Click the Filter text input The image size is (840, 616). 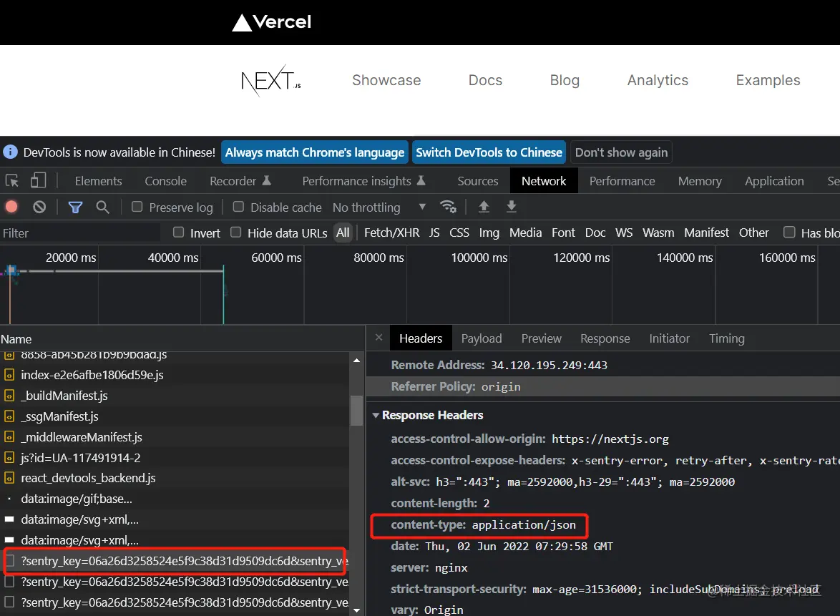coord(80,233)
